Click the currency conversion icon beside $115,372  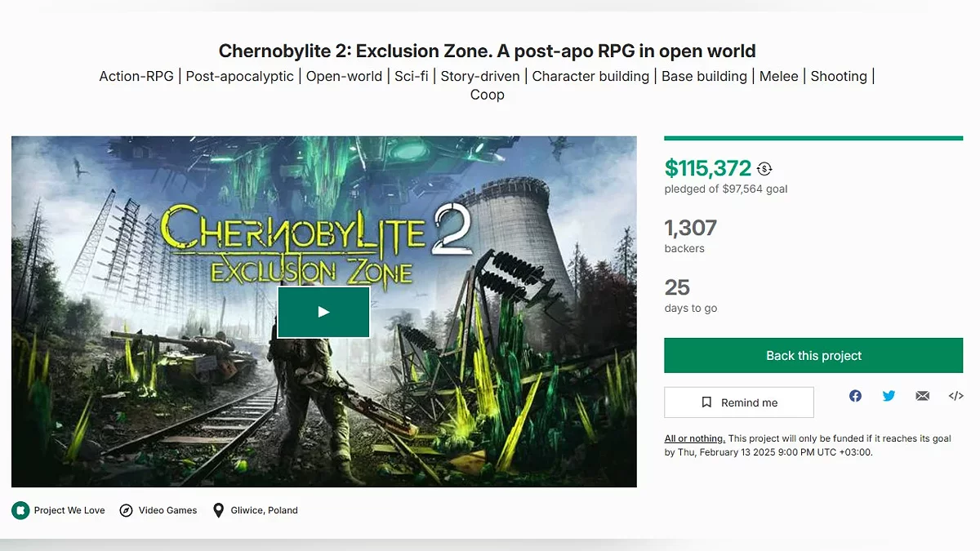764,169
